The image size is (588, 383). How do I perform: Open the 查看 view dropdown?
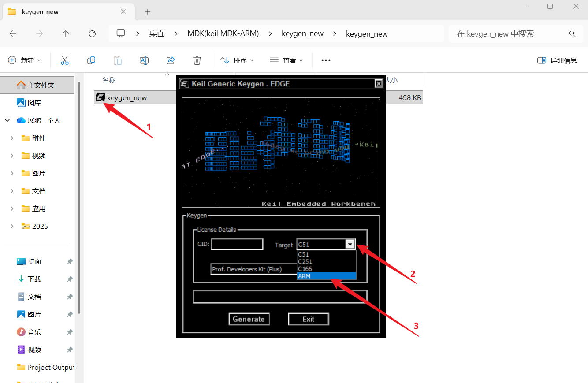[287, 60]
